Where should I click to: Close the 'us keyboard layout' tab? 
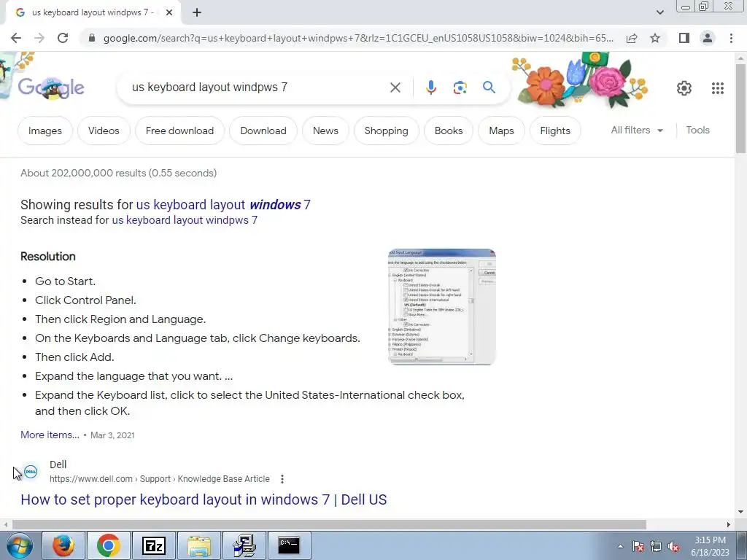pyautogui.click(x=169, y=12)
